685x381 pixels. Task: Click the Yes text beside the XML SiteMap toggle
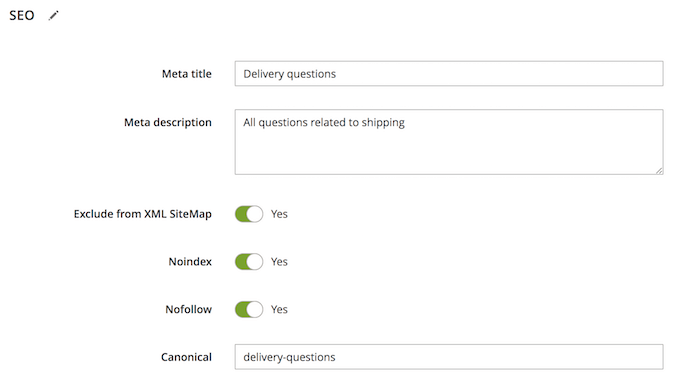tap(279, 214)
